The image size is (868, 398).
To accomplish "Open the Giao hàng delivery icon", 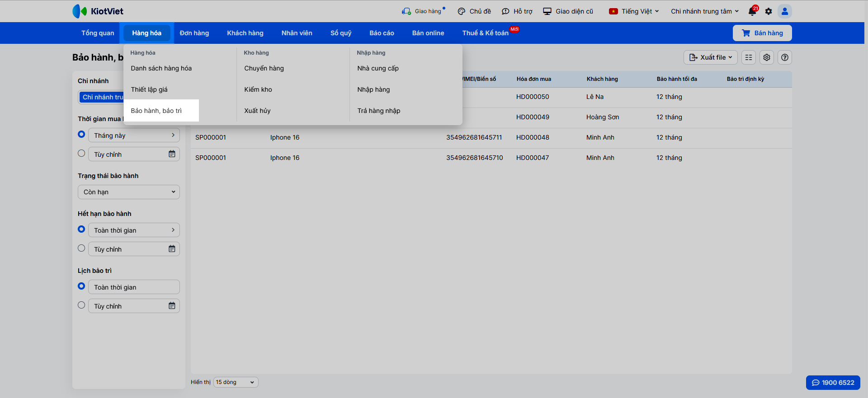I will (x=406, y=11).
